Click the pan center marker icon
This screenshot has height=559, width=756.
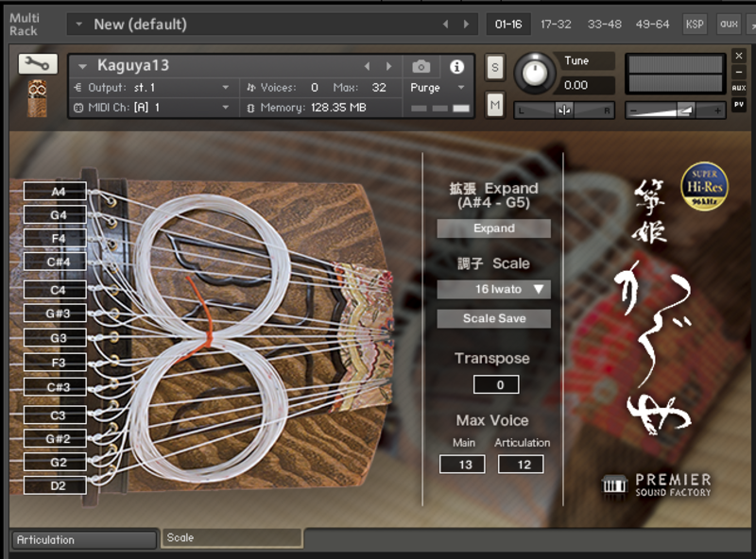point(564,110)
